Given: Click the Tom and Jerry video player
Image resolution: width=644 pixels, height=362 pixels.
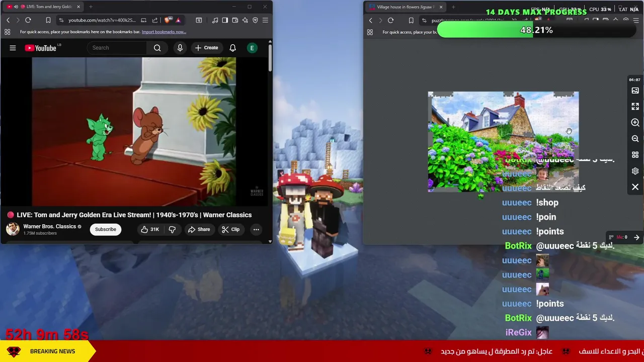Looking at the screenshot, I should click(x=134, y=132).
